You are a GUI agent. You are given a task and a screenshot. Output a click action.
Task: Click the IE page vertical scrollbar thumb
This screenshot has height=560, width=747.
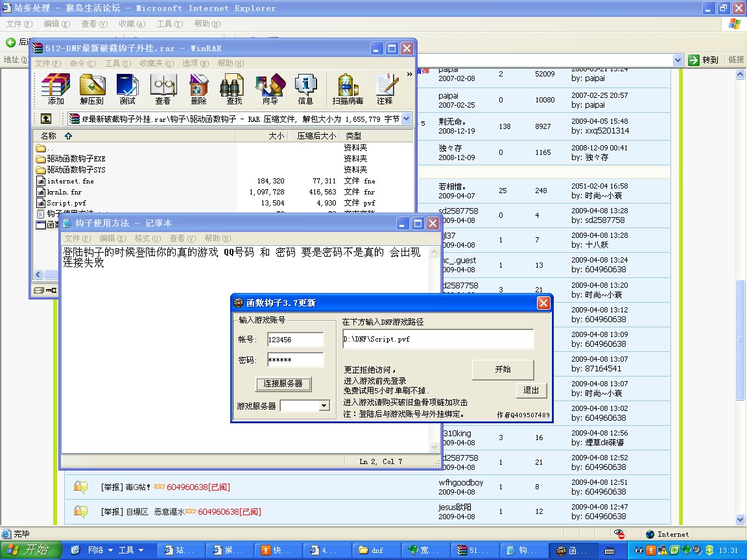[x=740, y=340]
